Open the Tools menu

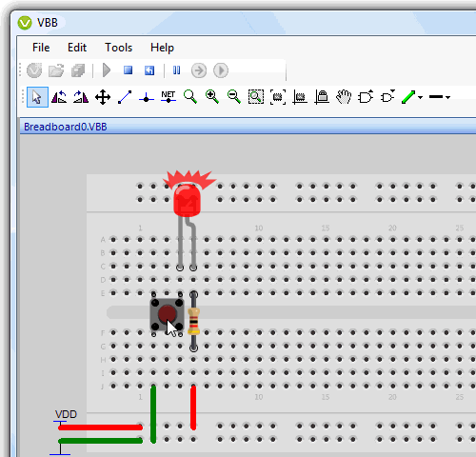pos(119,48)
